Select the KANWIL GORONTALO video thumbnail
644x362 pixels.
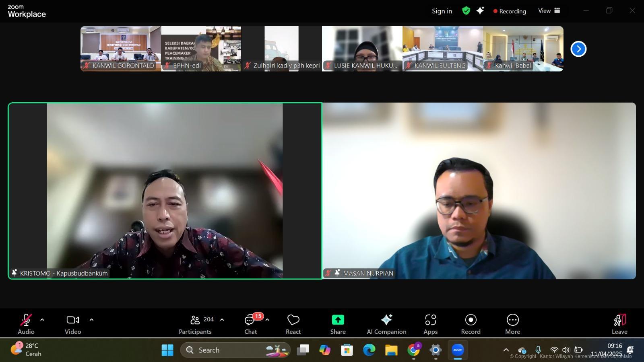(x=120, y=48)
